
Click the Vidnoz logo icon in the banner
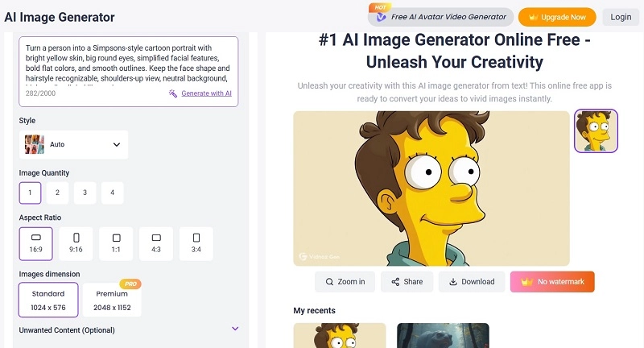click(381, 17)
